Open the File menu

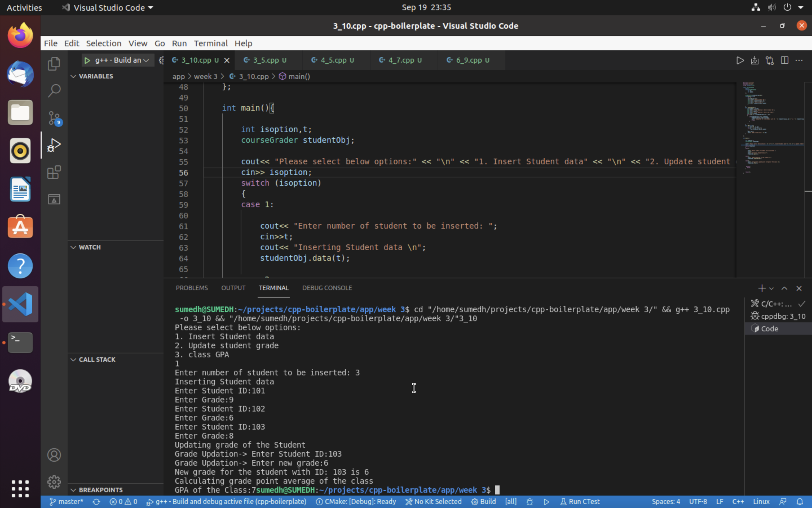coord(51,43)
